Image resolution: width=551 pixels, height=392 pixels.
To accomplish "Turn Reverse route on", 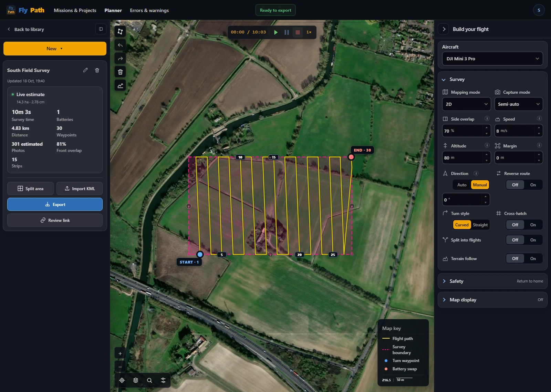I will pos(533,185).
